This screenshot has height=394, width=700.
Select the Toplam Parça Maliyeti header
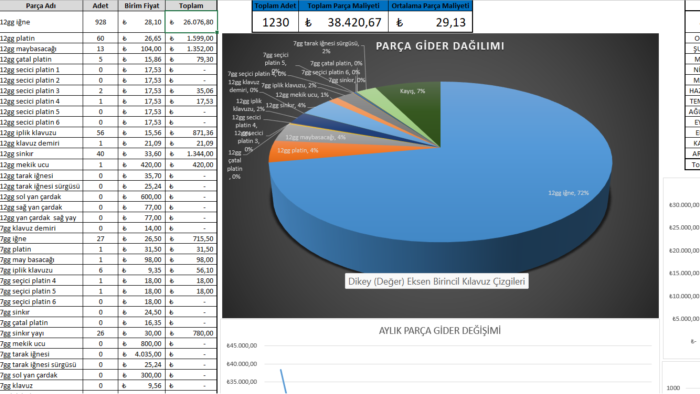(x=343, y=6)
